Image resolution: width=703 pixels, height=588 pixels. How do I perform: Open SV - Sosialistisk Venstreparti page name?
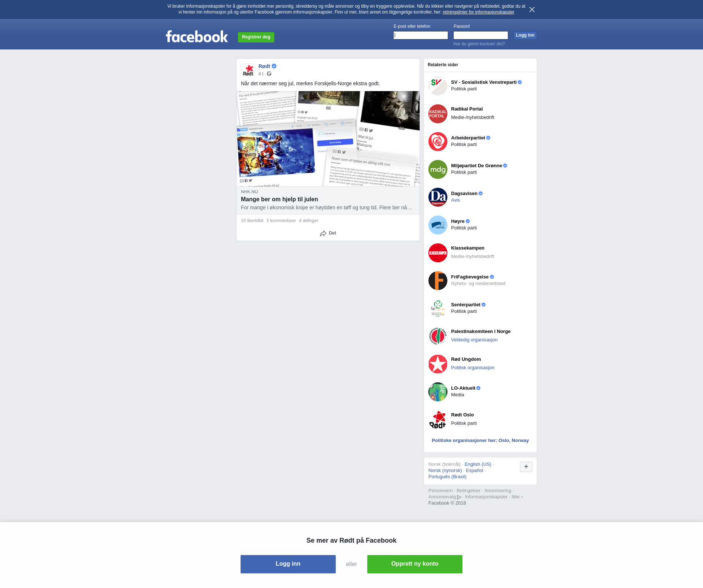pyautogui.click(x=484, y=82)
